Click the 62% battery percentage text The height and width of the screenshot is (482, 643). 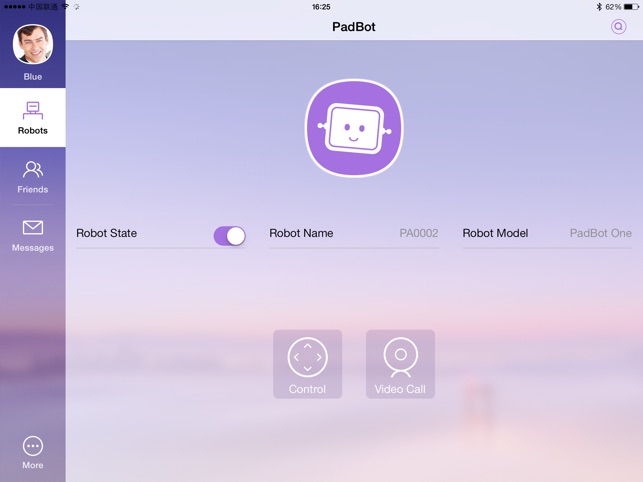coord(613,7)
